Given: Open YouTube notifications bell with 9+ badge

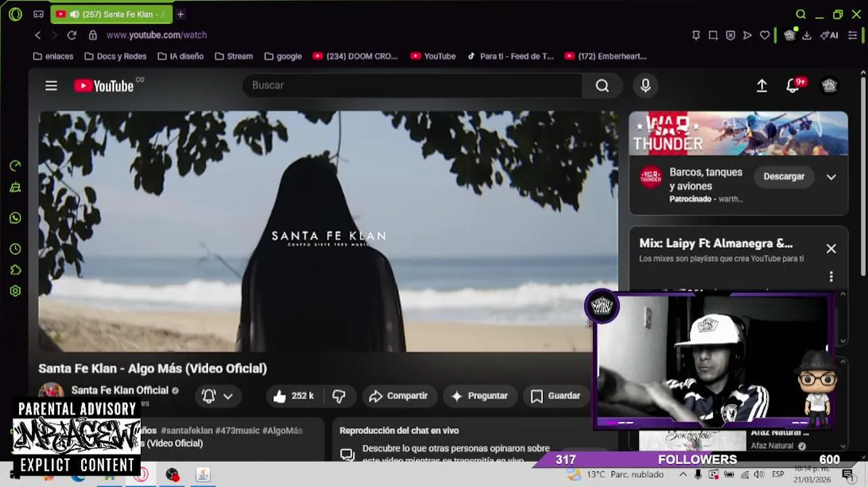Looking at the screenshot, I should (794, 85).
